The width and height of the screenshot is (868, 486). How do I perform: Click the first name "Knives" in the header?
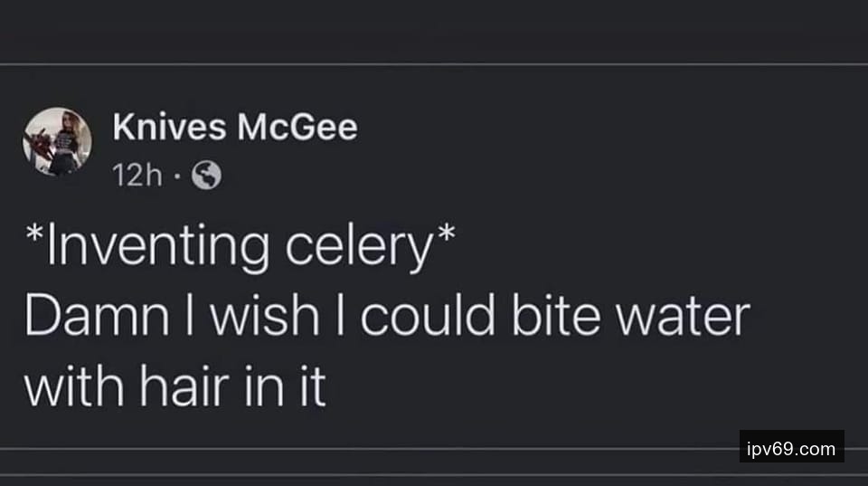point(168,129)
